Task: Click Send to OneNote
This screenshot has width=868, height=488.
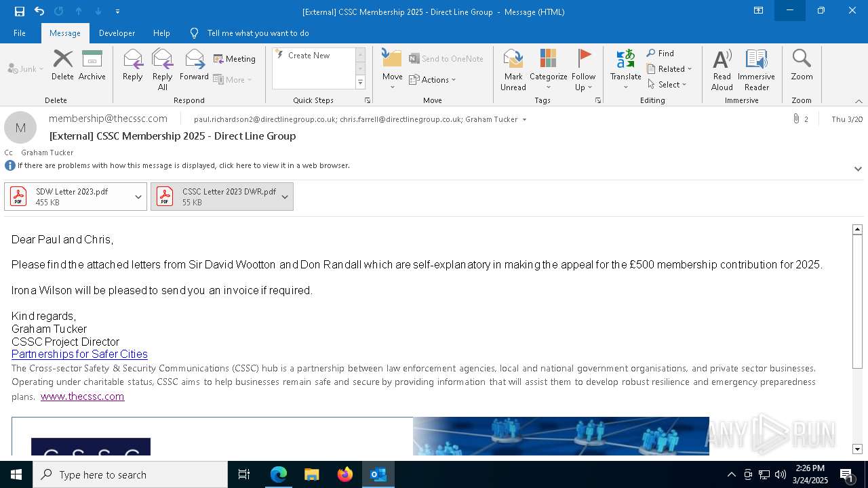Action: coord(446,59)
